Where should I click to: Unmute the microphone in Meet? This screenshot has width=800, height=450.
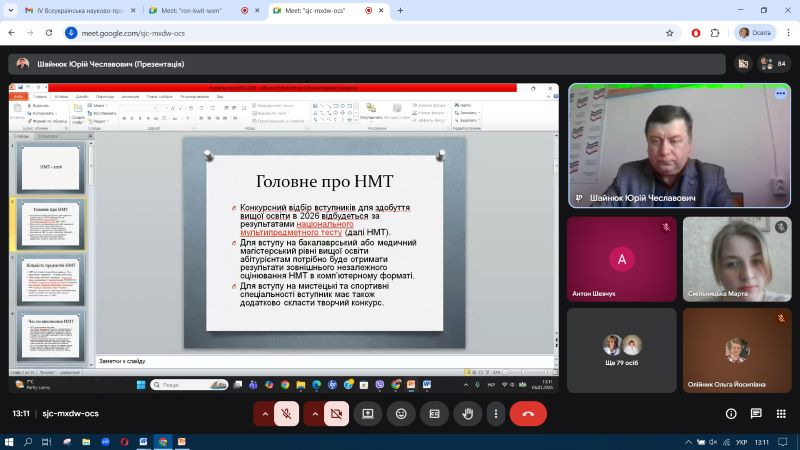[288, 413]
